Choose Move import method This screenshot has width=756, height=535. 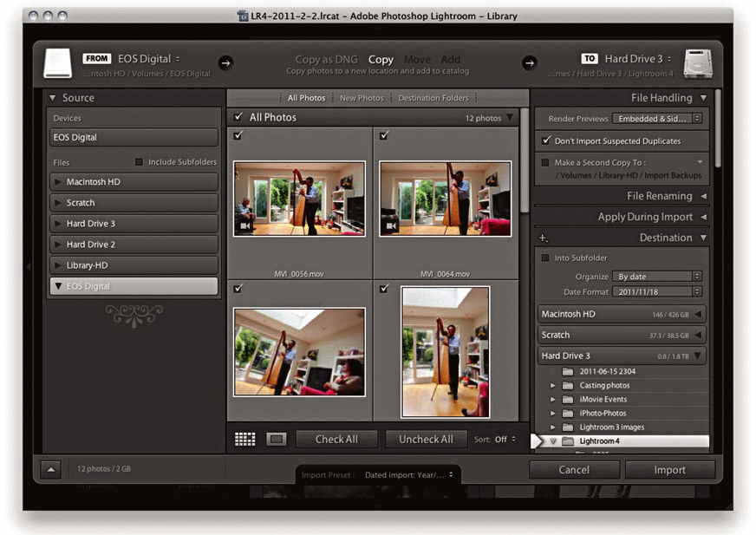pos(417,59)
